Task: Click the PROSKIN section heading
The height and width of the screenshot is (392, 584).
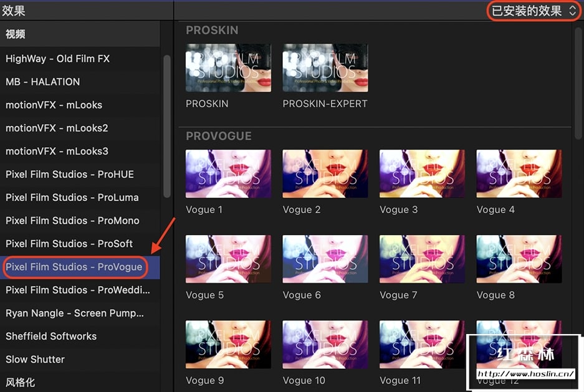Action: (x=212, y=30)
